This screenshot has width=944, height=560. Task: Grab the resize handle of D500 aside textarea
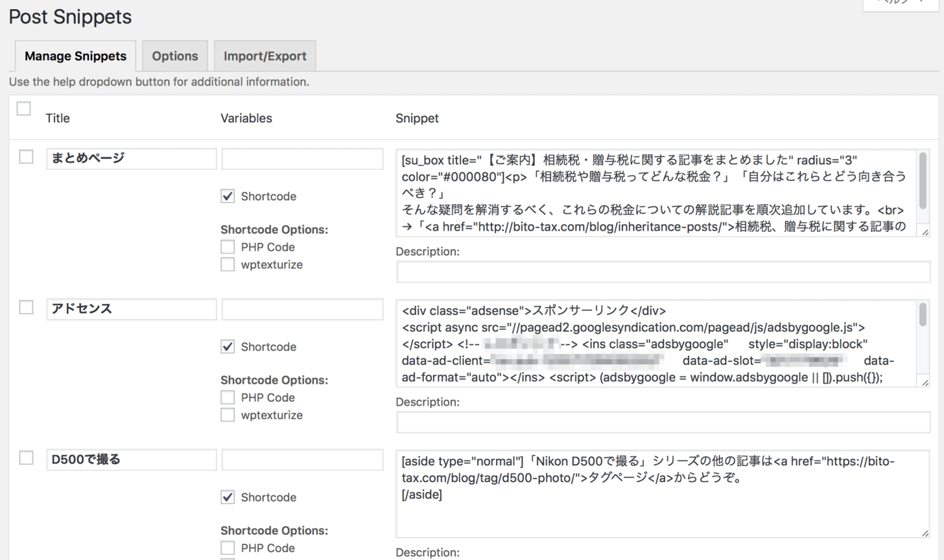pos(925,533)
